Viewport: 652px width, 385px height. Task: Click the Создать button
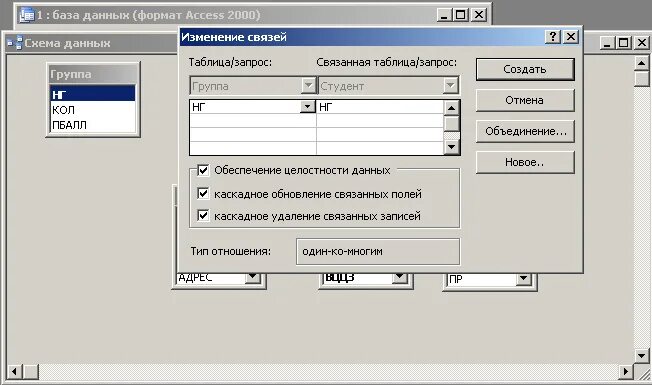click(525, 69)
